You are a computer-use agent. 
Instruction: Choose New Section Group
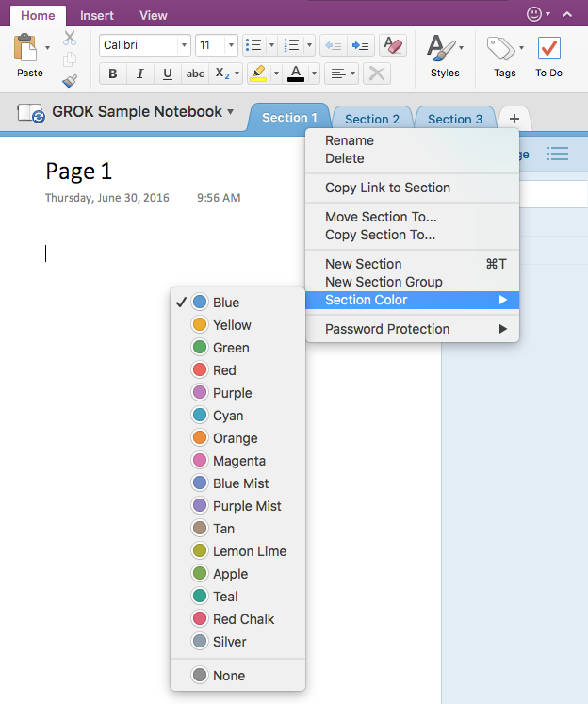tap(412, 282)
